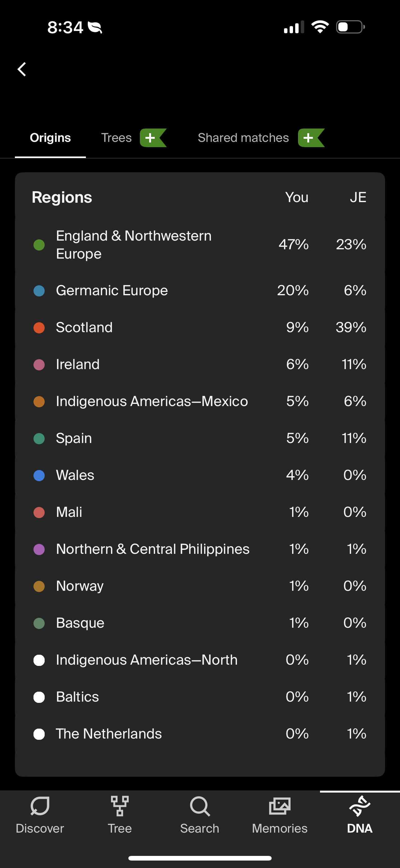
Task: Open the Shared matches tab
Action: click(243, 138)
